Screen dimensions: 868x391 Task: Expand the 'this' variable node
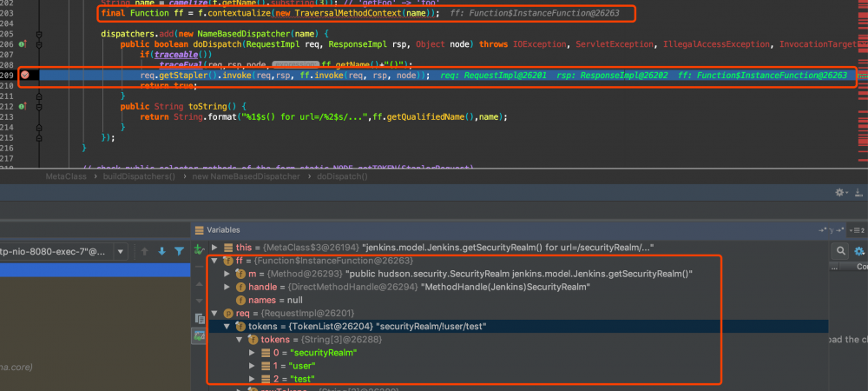coord(215,248)
